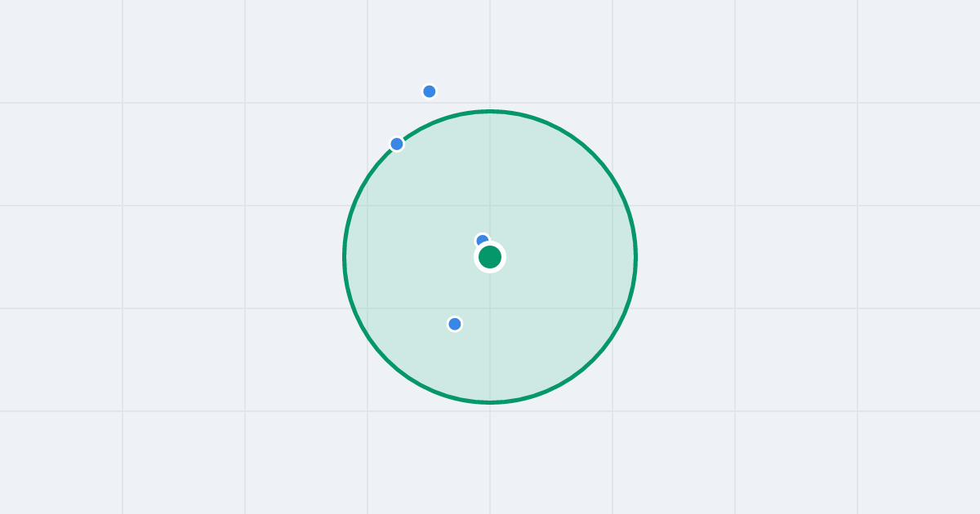
Task: Choose the blue dot inside the circle's lower half
Action: (x=455, y=324)
